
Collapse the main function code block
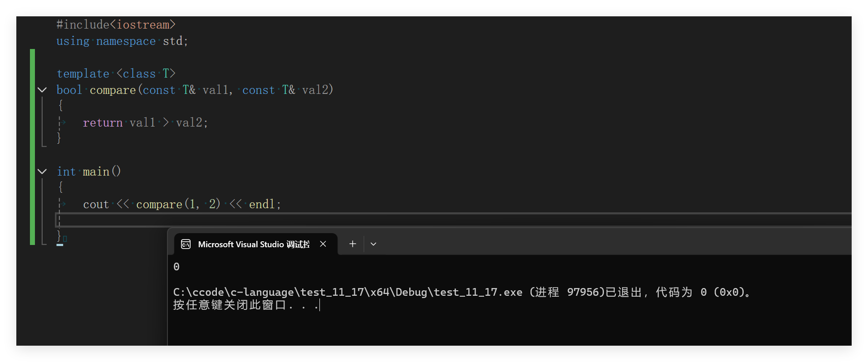[42, 171]
